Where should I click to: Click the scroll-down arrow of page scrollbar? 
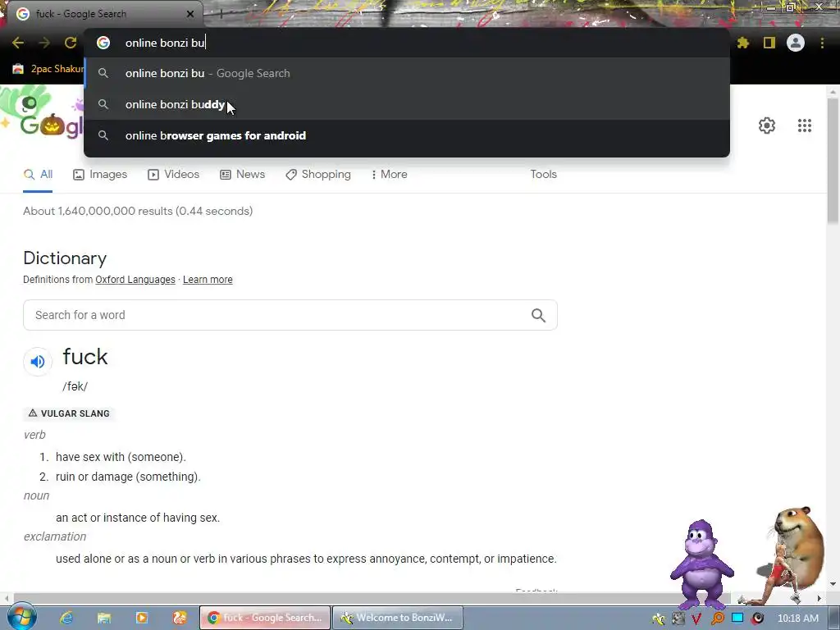click(833, 584)
